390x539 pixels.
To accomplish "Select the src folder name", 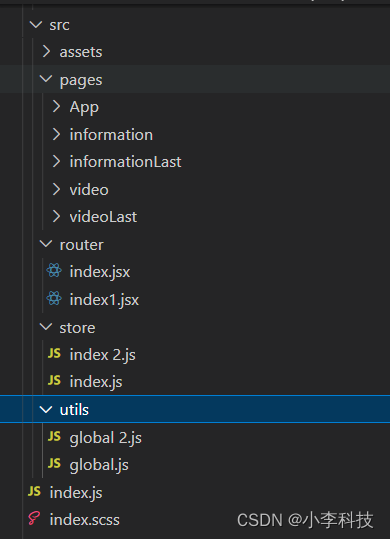I will coord(59,25).
